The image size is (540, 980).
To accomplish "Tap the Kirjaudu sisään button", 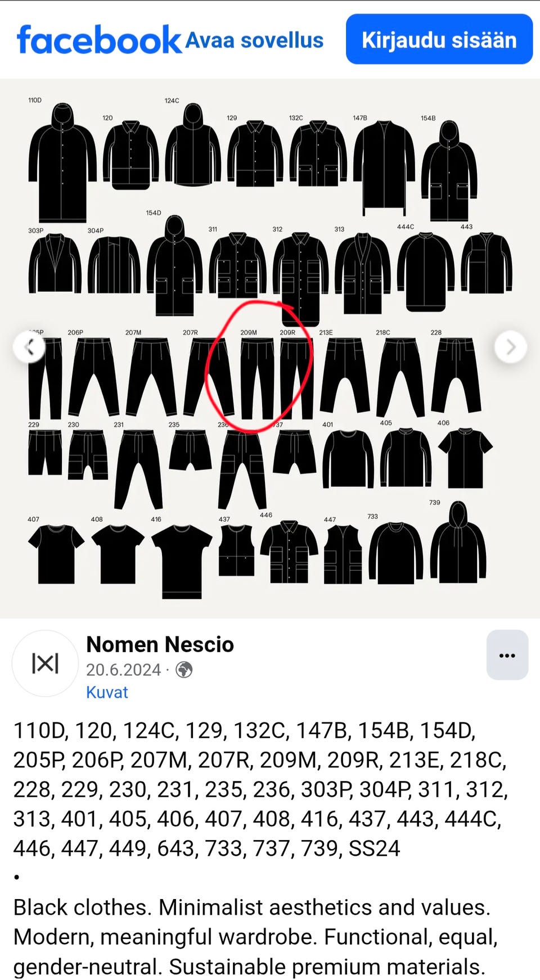I will tap(439, 39).
